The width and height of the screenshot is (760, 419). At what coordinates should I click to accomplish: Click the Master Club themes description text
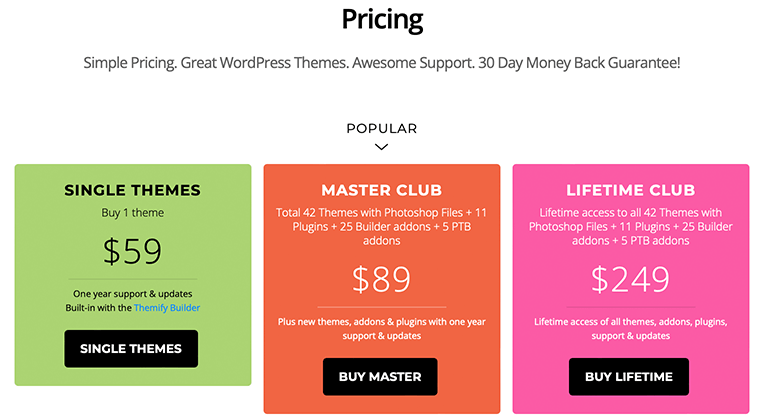[381, 226]
